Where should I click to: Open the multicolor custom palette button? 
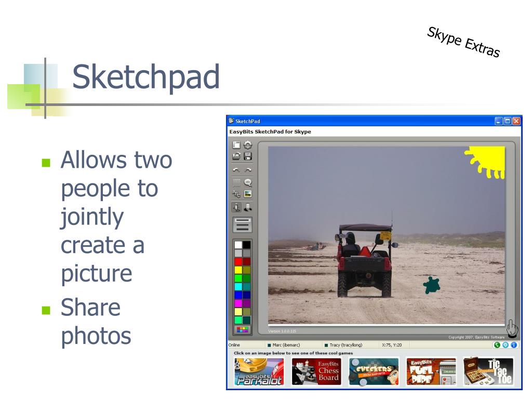pyautogui.click(x=242, y=329)
